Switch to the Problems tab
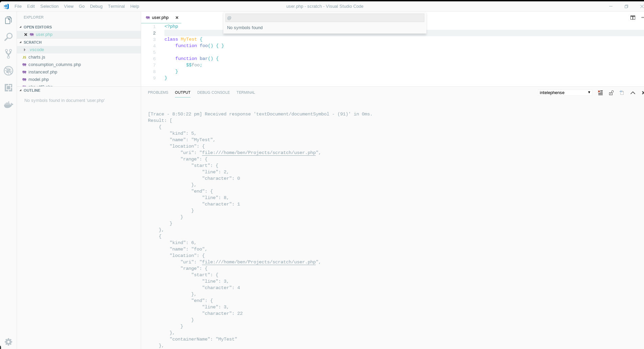Viewport: 644px width, 349px height. coord(158,92)
